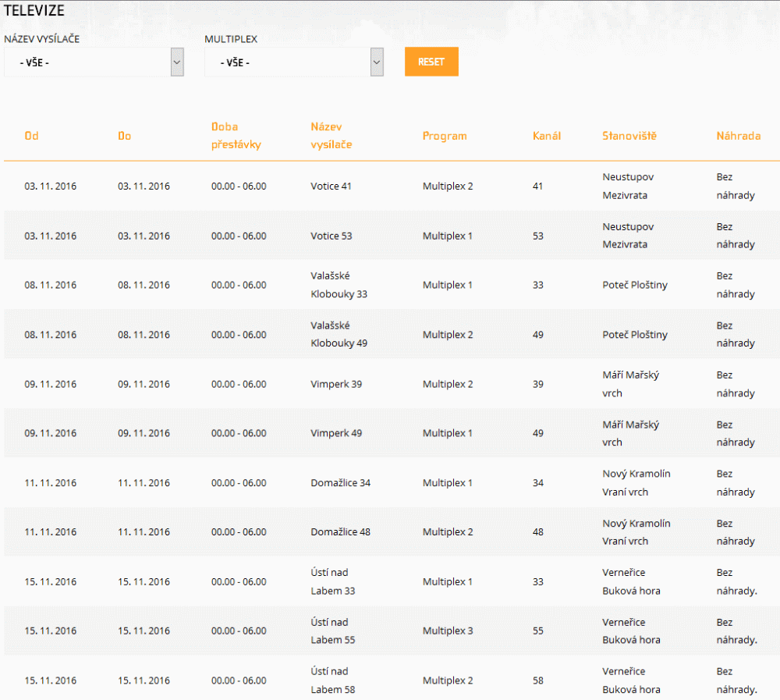Screen dimensions: 780x700
Task: Click the orange RESET button
Action: click(431, 62)
